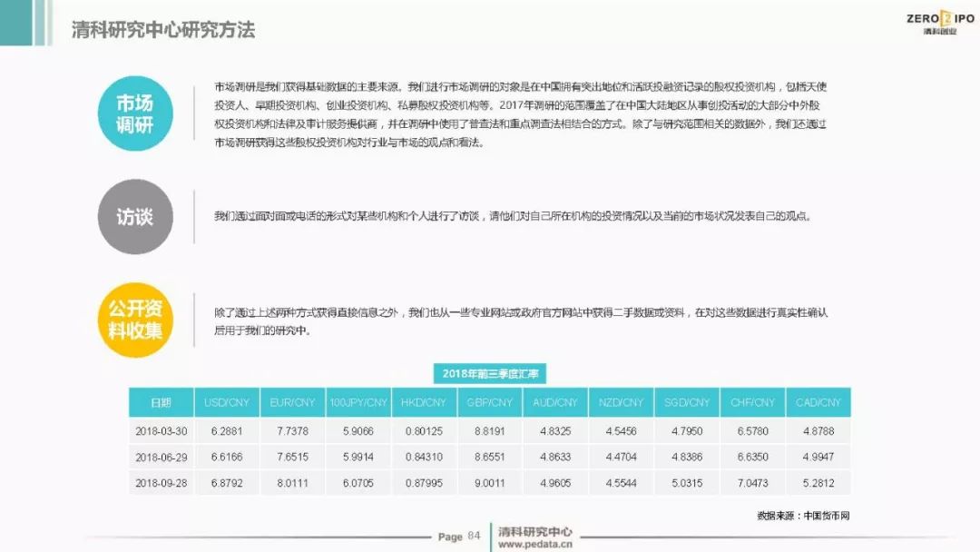This screenshot has width=980, height=552.
Task: Click the GBP/CNY column header
Action: [490, 402]
